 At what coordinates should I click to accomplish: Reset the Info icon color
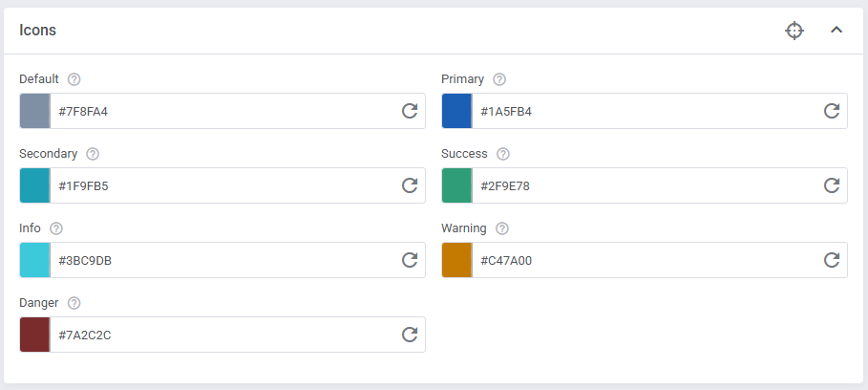pyautogui.click(x=410, y=260)
